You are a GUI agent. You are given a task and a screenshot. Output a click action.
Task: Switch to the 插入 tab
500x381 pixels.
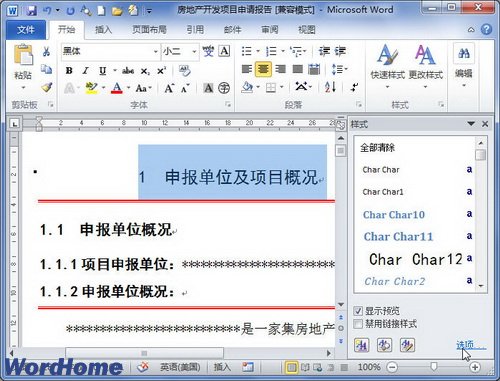pyautogui.click(x=103, y=30)
